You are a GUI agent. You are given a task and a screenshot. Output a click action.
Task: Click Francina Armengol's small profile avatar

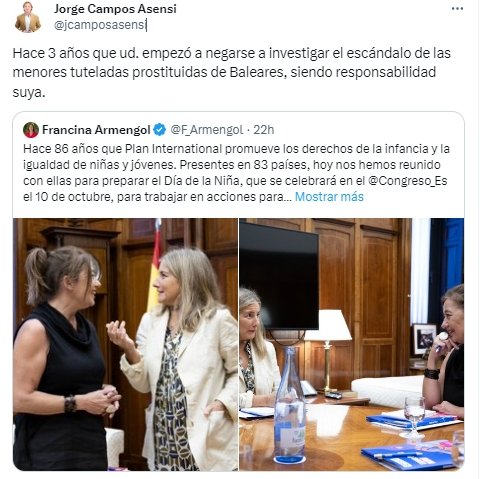pos(31,130)
